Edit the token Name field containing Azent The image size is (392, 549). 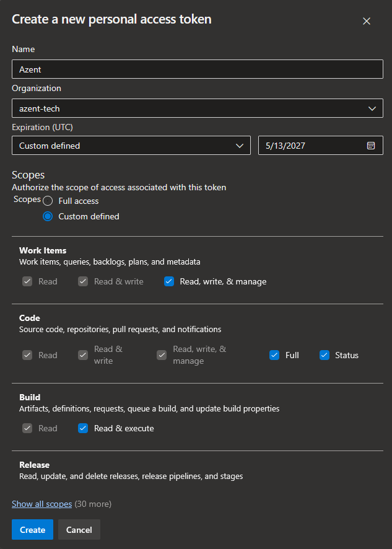coord(198,69)
